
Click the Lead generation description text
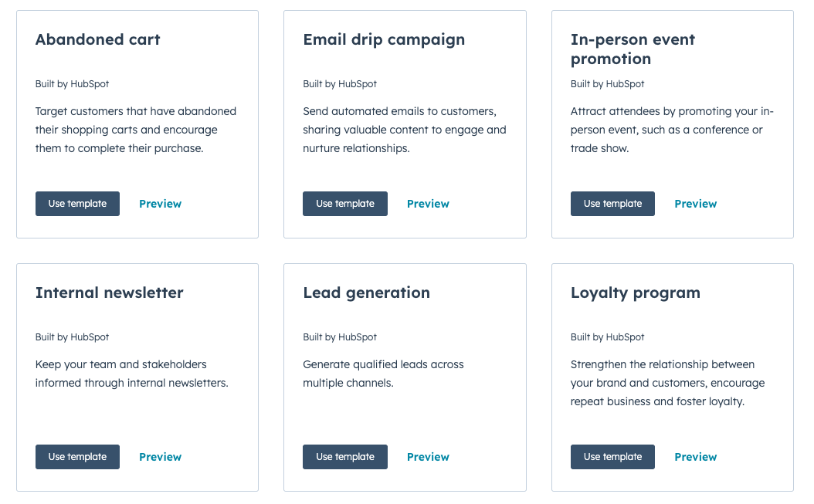coord(383,374)
